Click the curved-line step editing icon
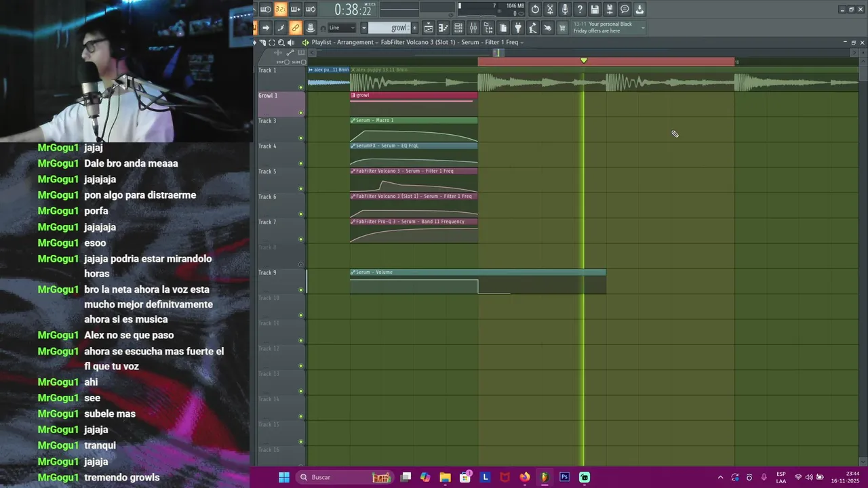Image resolution: width=868 pixels, height=488 pixels. 281,28
